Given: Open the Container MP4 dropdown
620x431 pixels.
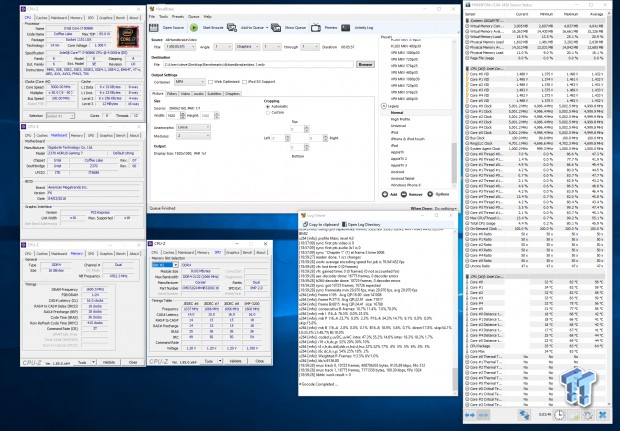Looking at the screenshot, I should tap(189, 82).
